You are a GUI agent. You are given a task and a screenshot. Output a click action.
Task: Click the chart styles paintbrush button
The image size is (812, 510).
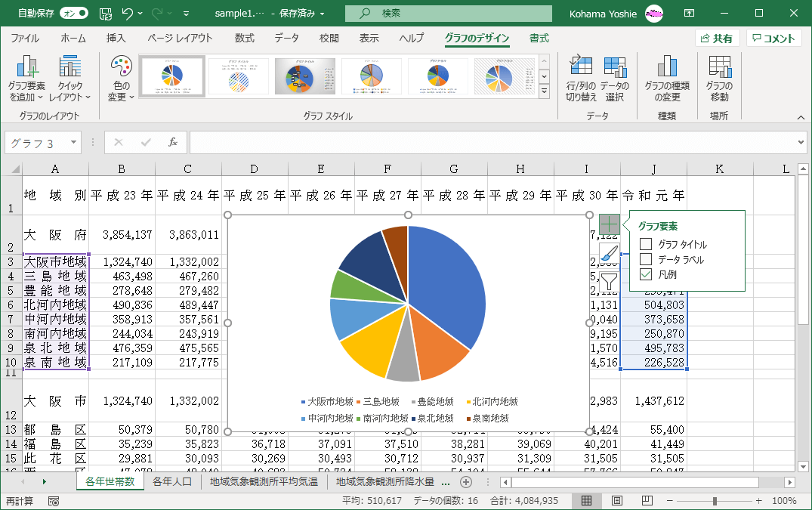coord(610,253)
